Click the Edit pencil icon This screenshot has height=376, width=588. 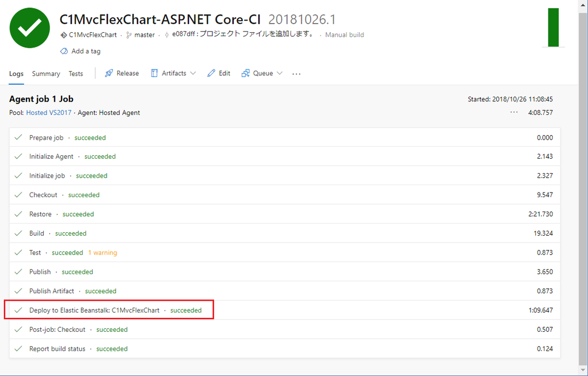pyautogui.click(x=211, y=73)
